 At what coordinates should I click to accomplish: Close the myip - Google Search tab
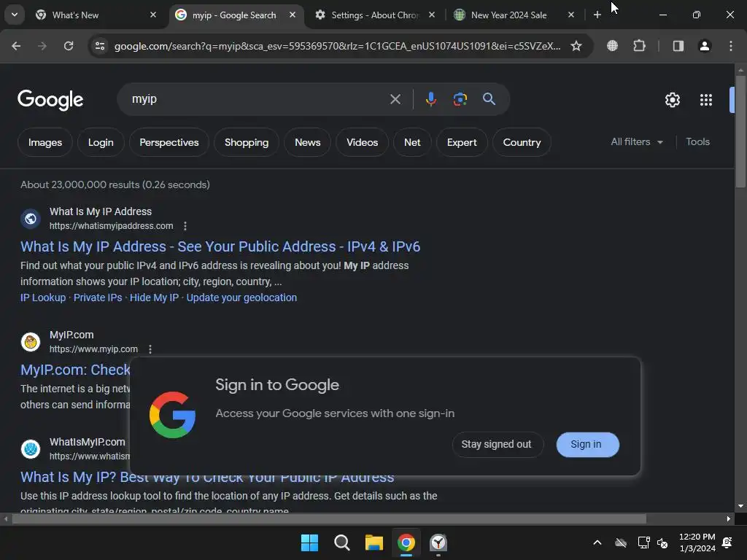coord(293,15)
